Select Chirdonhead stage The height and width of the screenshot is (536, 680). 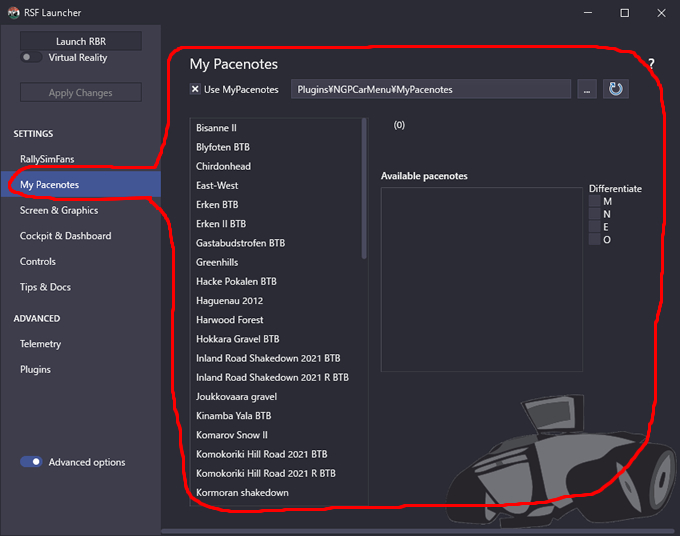(275, 166)
